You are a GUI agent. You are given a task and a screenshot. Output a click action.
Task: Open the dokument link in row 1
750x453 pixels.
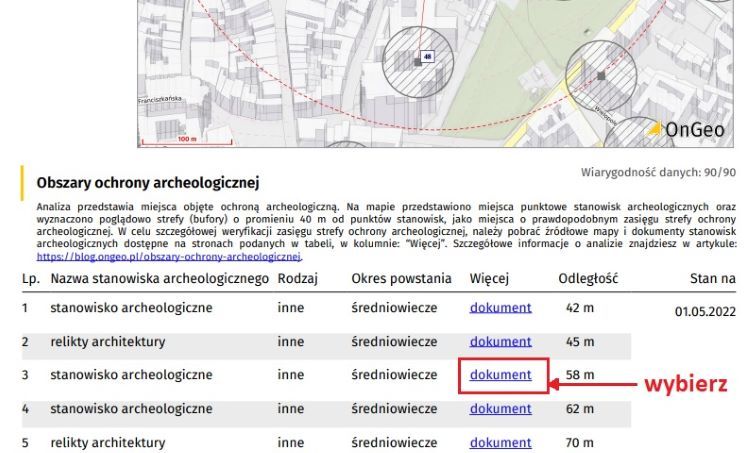(500, 308)
